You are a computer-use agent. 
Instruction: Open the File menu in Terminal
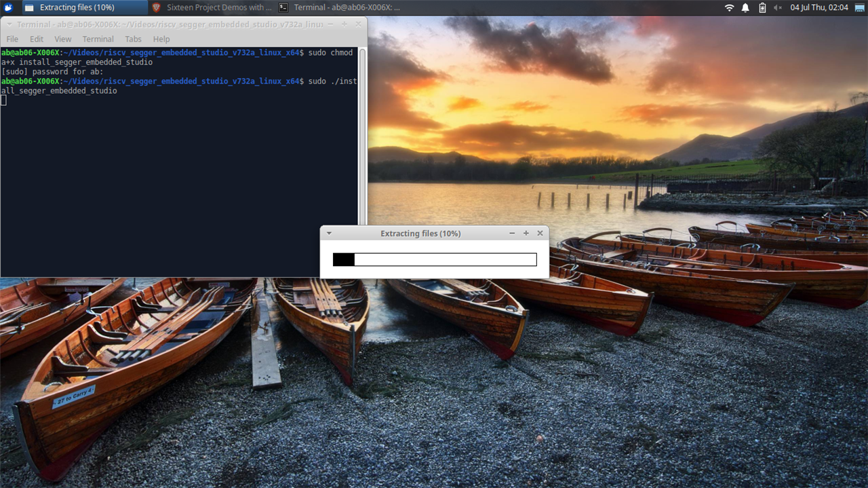click(x=12, y=39)
